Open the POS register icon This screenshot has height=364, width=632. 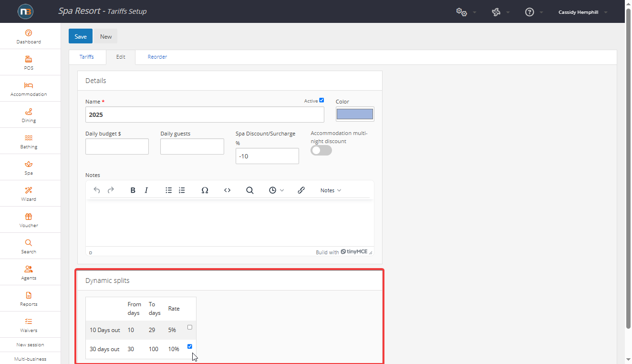(x=29, y=60)
